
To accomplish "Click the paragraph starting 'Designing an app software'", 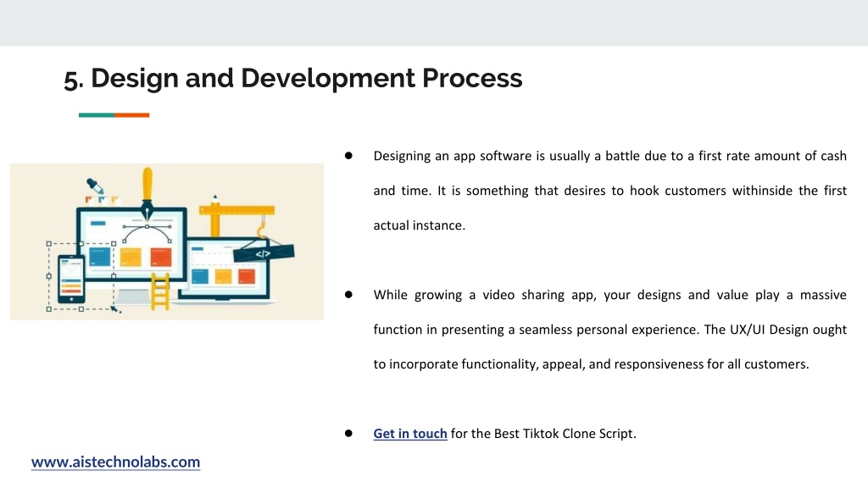I will (x=610, y=191).
